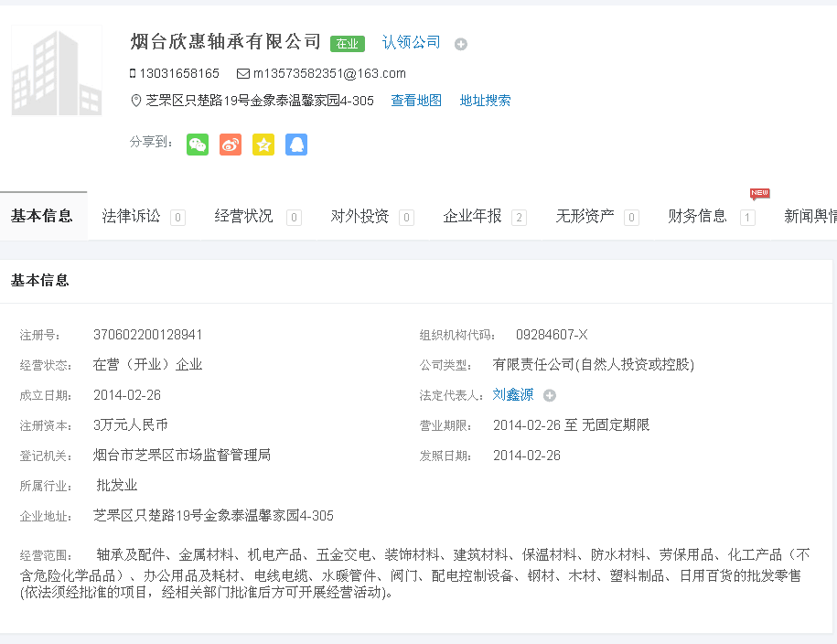Share company via WeChat icon
This screenshot has width=837, height=644.
(198, 145)
